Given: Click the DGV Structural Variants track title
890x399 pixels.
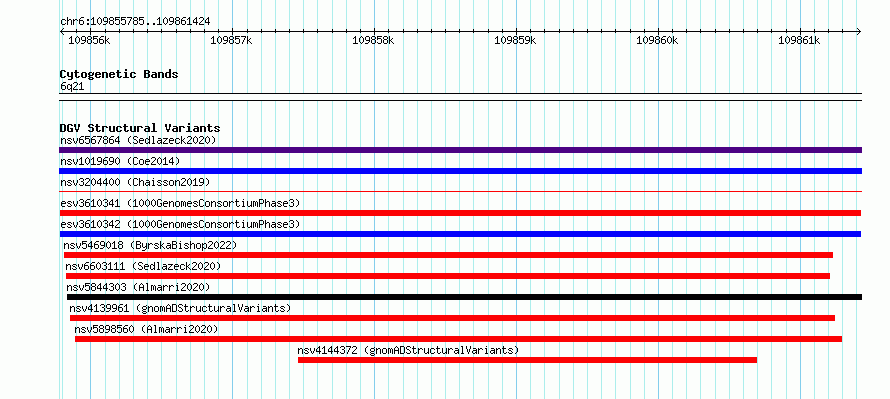Looking at the screenshot, I should [140, 128].
